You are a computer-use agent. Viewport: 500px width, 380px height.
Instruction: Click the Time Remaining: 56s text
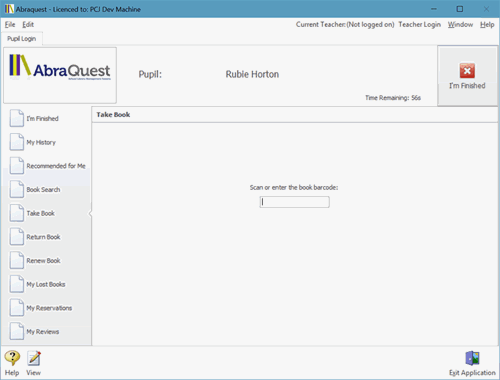393,98
